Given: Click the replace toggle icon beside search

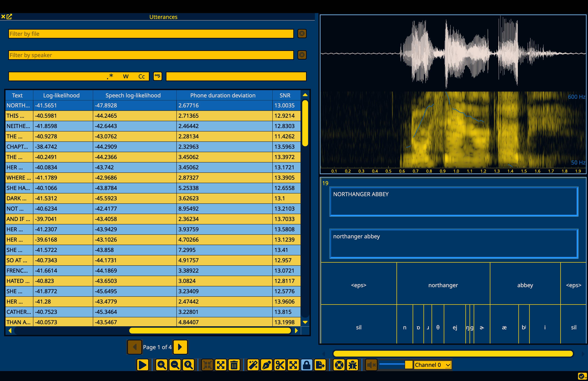Looking at the screenshot, I should point(158,76).
